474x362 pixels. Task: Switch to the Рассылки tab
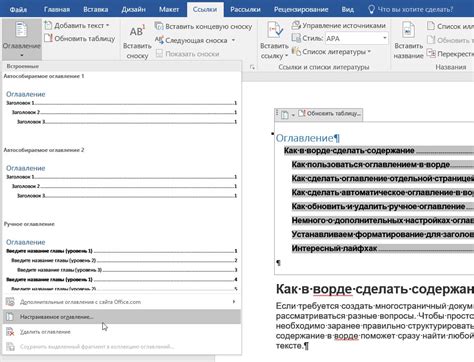245,9
